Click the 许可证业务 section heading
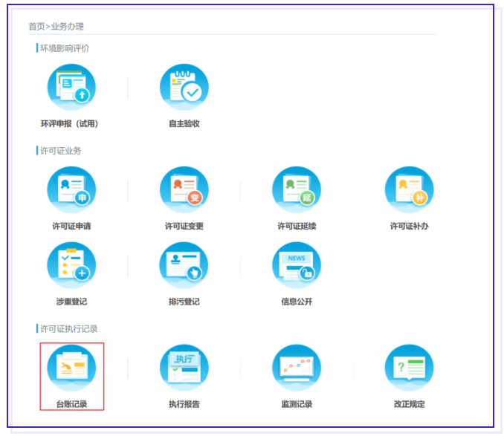The image size is (504, 436). pyautogui.click(x=60, y=151)
